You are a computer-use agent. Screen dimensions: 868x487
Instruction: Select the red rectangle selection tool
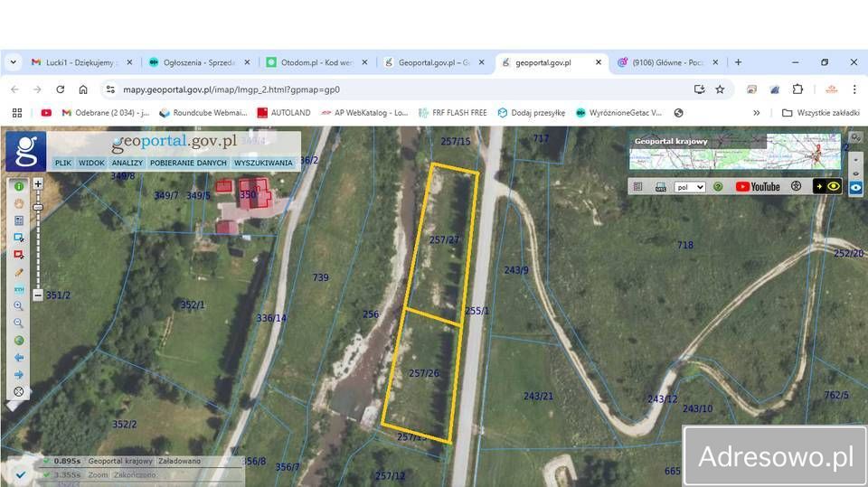[x=18, y=255]
